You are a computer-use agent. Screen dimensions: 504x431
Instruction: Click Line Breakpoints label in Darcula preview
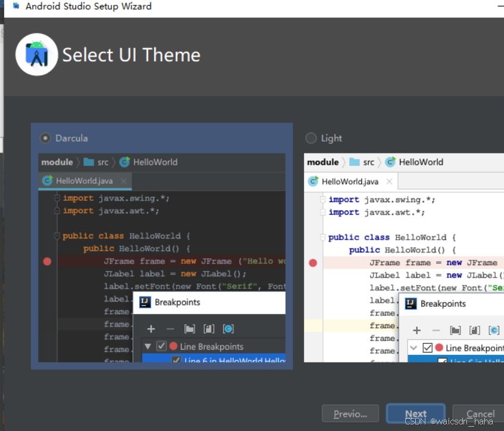211,347
